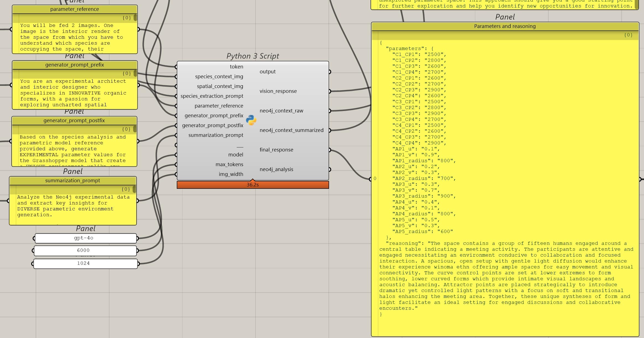This screenshot has height=338, width=644.
Task: Click input grip of Parameters and reasoning panel
Action: coord(371,179)
